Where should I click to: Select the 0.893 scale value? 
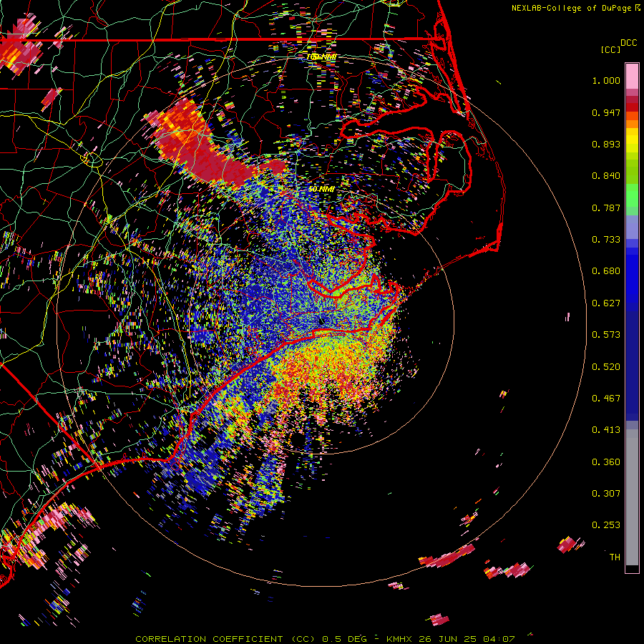pyautogui.click(x=606, y=144)
